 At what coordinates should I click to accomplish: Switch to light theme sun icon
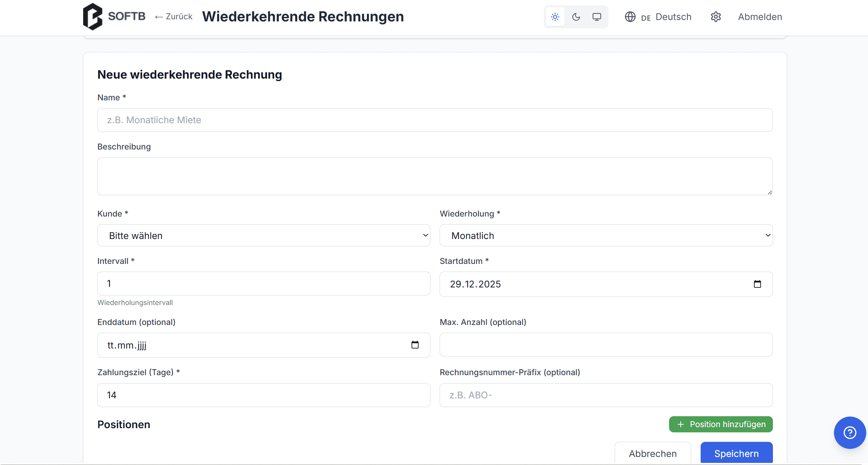point(555,17)
